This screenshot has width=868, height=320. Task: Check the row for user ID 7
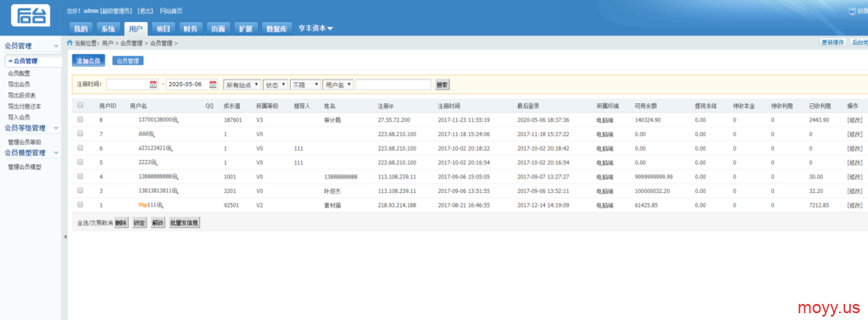pos(81,134)
